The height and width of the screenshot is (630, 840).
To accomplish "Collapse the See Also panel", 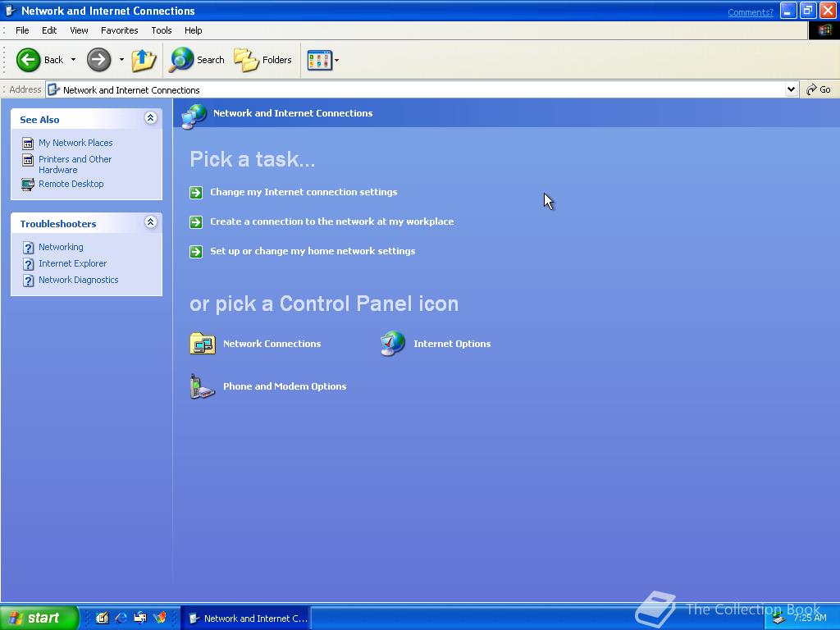I will click(151, 118).
